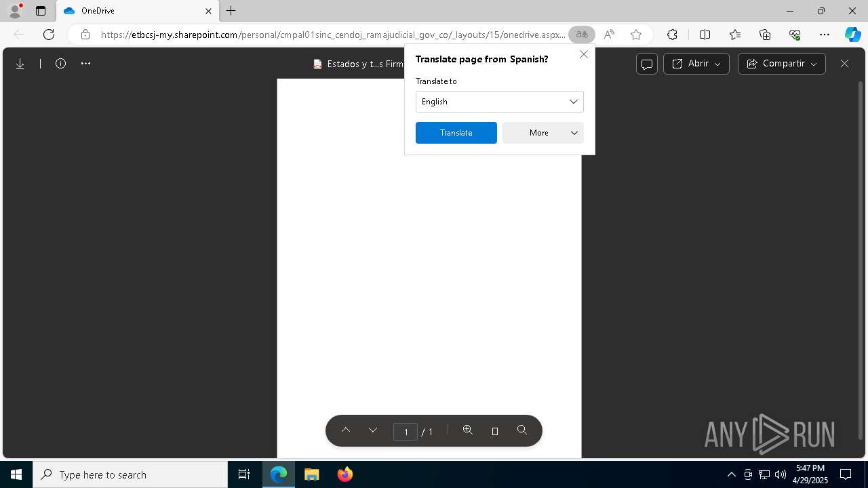This screenshot has height=488, width=868.
Task: Open Edge Settings and more menu
Action: pos(825,35)
